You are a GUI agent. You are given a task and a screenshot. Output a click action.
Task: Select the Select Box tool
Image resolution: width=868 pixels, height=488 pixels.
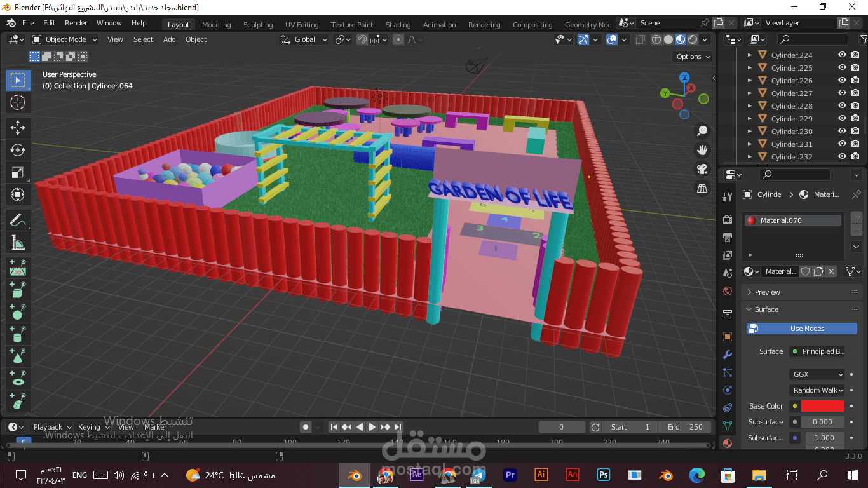pos(18,80)
